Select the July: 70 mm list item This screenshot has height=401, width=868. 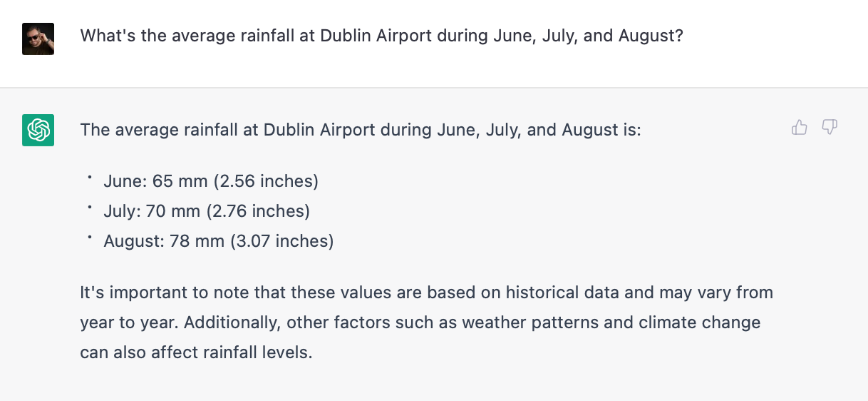coord(207,211)
